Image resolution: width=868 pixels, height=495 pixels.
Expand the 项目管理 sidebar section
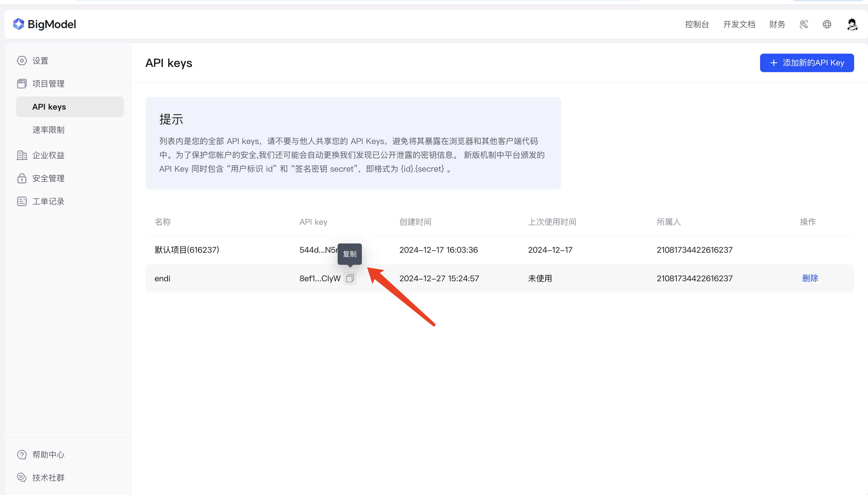(x=48, y=83)
